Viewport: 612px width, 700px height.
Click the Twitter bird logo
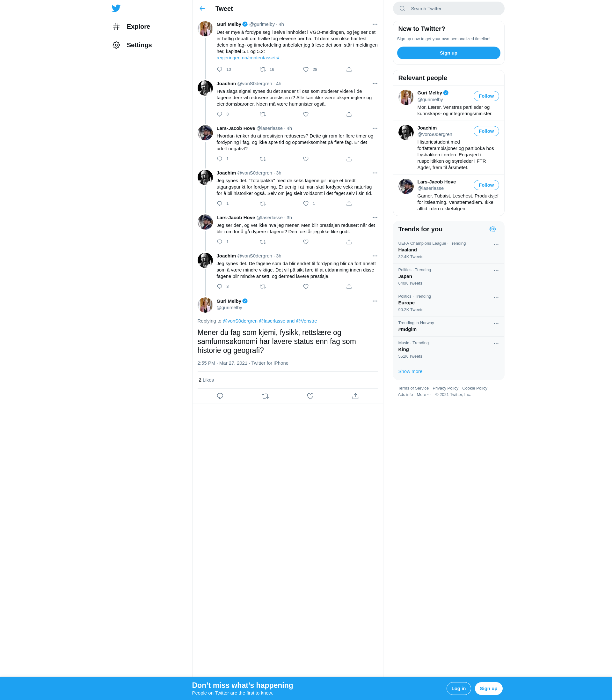click(x=116, y=8)
